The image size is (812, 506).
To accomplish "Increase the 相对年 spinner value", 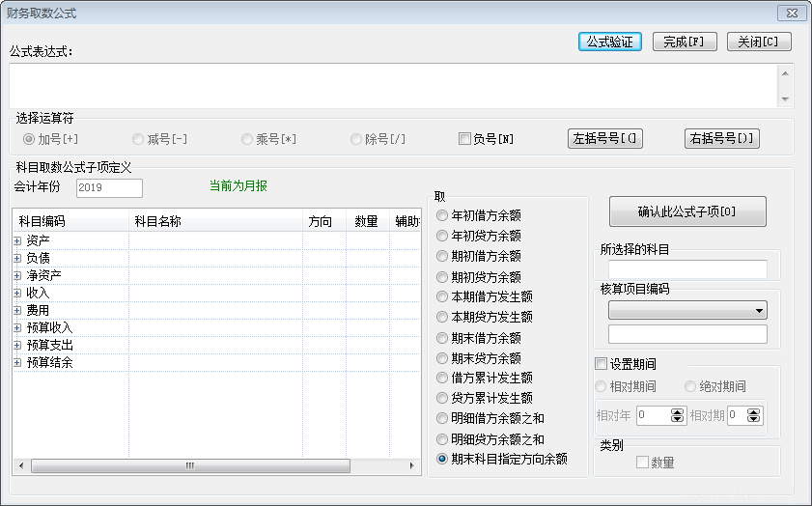I will point(677,411).
